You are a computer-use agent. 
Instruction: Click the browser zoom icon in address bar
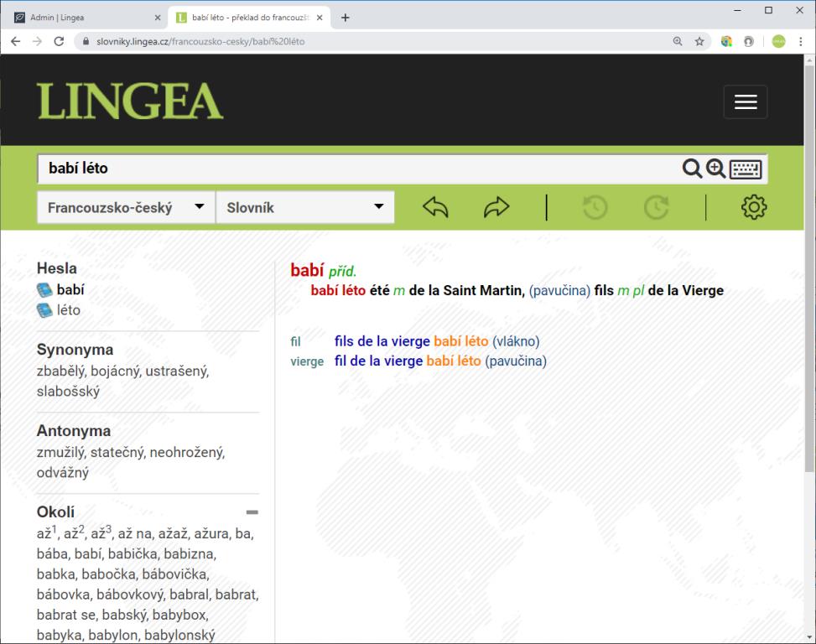tap(677, 42)
